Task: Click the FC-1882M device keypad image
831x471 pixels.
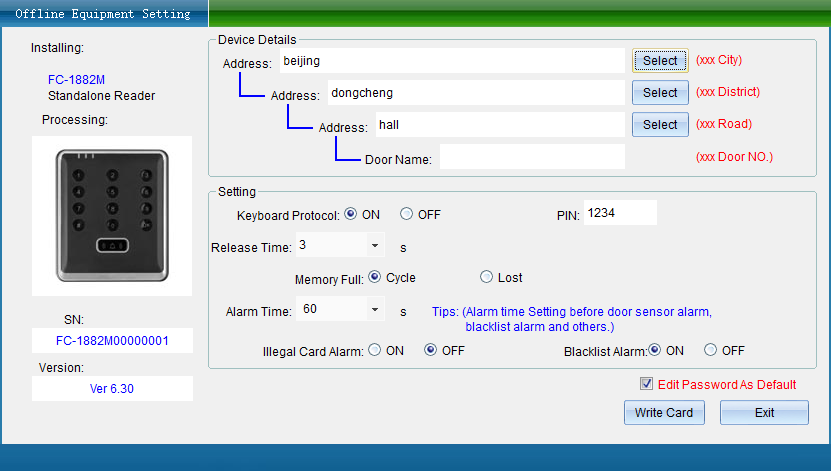Action: (x=112, y=214)
